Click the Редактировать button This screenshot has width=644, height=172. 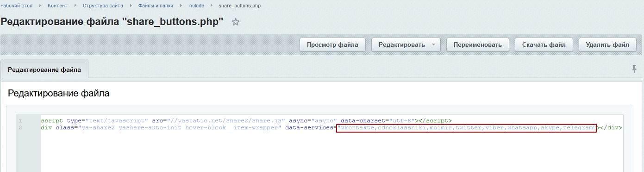[x=401, y=45]
